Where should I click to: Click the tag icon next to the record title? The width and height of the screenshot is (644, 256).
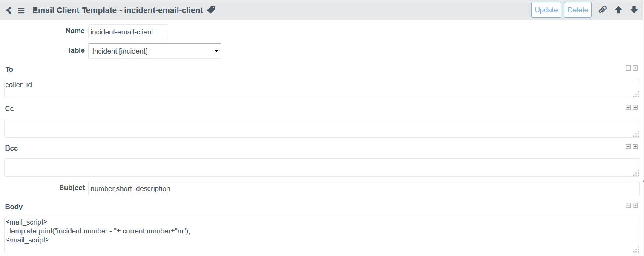click(211, 9)
